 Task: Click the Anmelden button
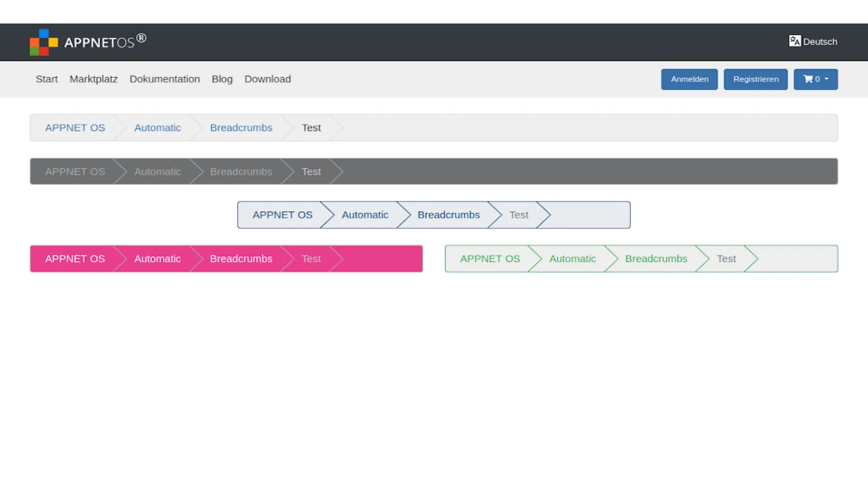[689, 79]
